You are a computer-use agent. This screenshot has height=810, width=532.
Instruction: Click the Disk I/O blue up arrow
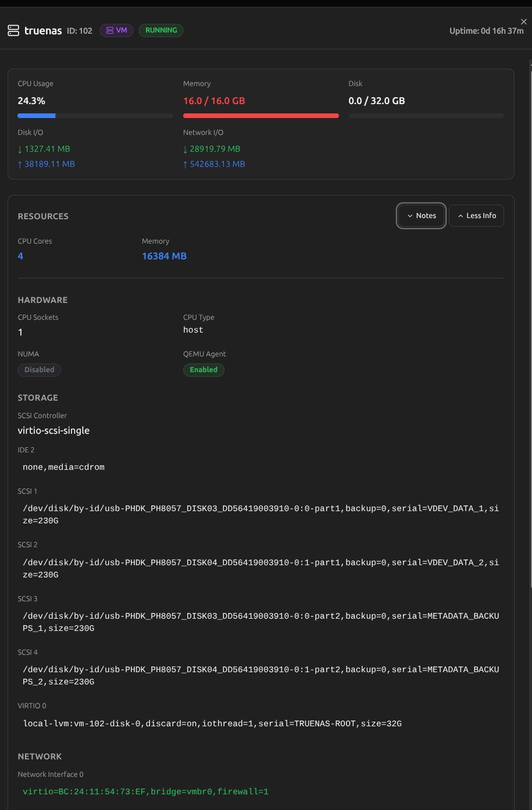[x=20, y=165]
